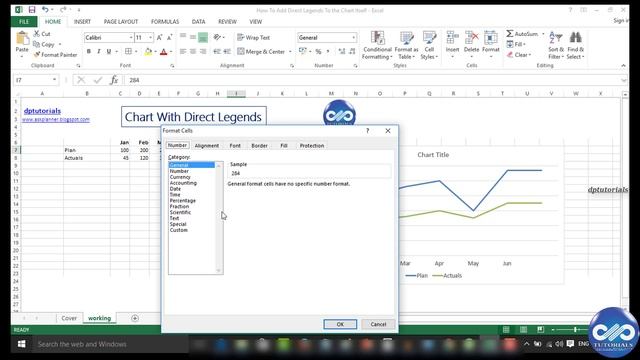640x360 pixels.
Task: Click OK in Format Cells dialog
Action: tap(340, 324)
